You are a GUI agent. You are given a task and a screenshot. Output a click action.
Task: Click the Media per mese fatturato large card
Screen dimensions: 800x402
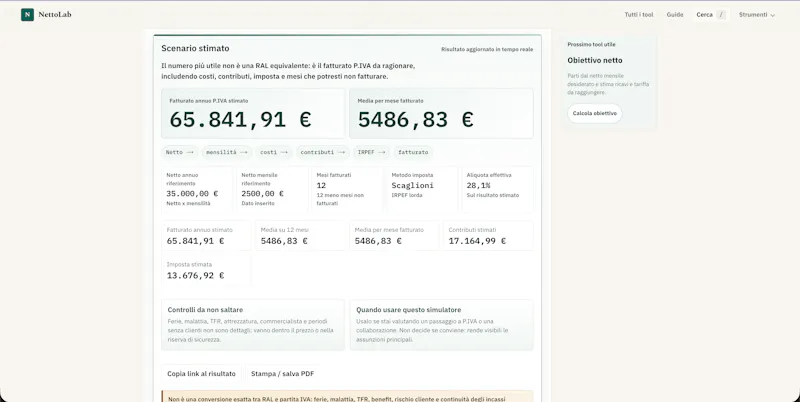tap(441, 113)
